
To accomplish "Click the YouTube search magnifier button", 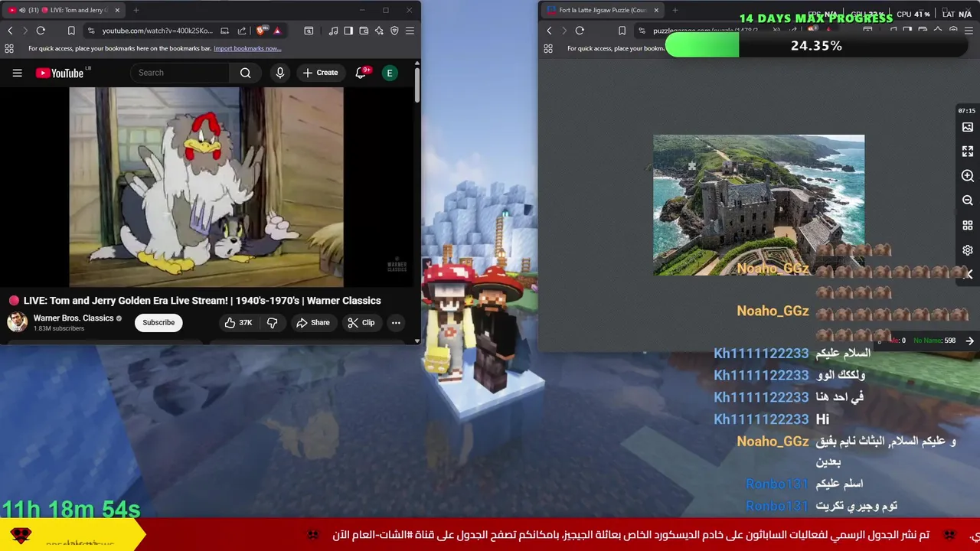I will [x=245, y=73].
